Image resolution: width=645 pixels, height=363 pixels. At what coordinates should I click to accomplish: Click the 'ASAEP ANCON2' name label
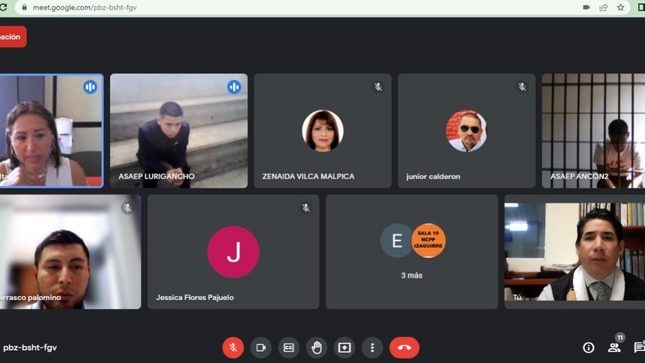coord(579,176)
